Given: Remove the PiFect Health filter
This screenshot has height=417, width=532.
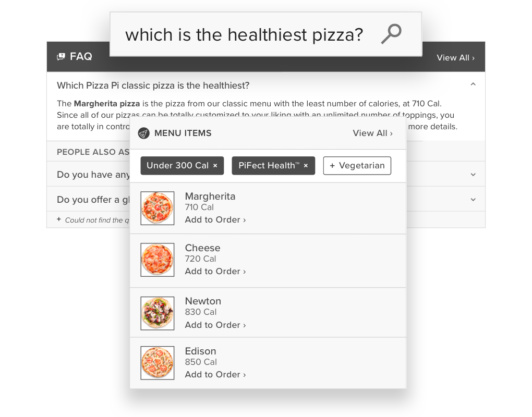Looking at the screenshot, I should [x=306, y=166].
